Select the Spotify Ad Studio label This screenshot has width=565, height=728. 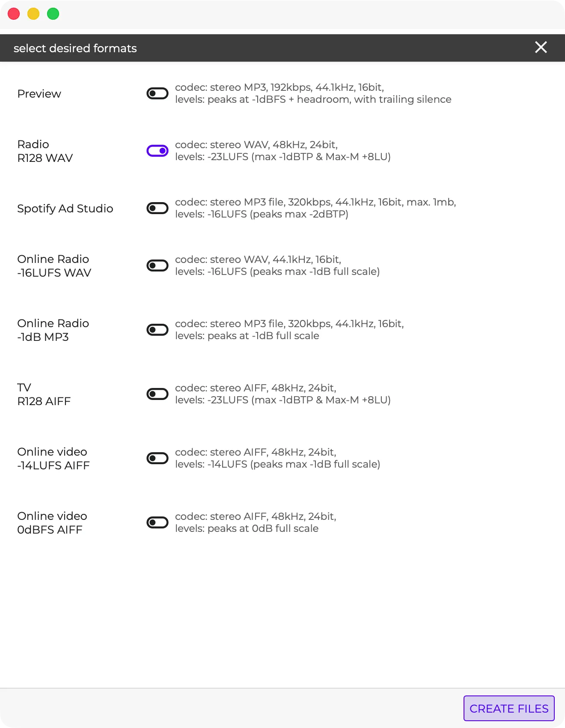click(x=65, y=209)
